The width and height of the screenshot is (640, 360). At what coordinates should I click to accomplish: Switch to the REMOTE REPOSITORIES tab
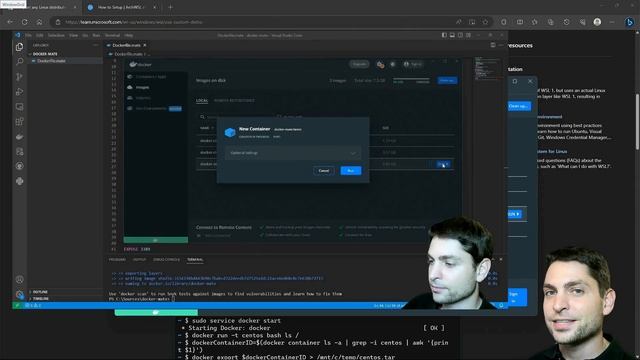[x=234, y=100]
